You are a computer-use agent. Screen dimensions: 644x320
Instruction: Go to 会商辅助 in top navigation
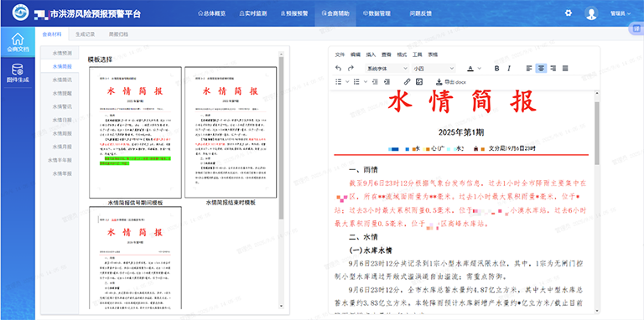[335, 13]
